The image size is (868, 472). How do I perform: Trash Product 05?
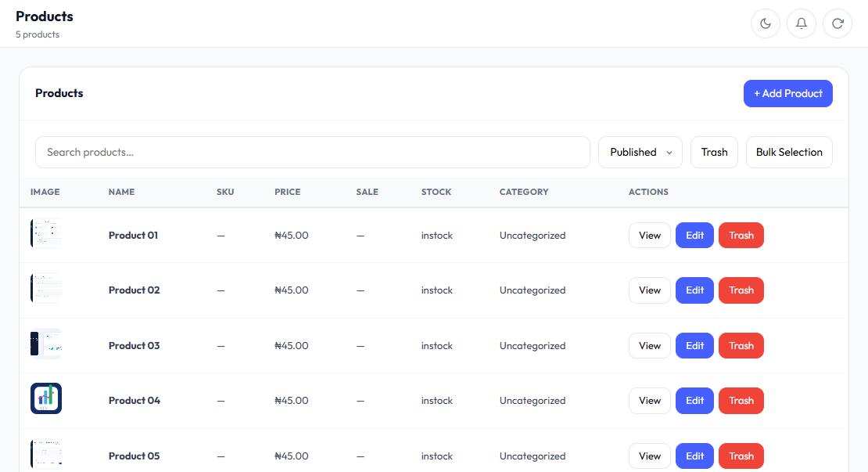tap(741, 456)
